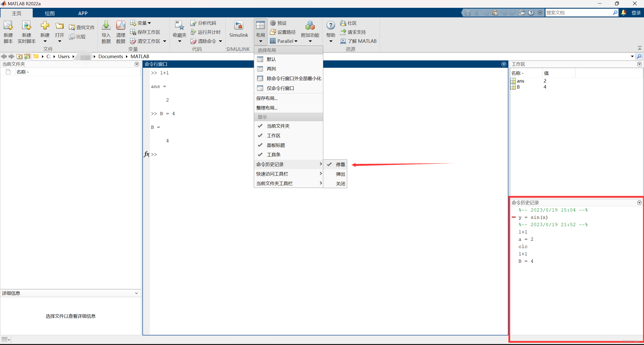Open 附加功能 add-ons
This screenshot has height=345, width=644.
(310, 32)
